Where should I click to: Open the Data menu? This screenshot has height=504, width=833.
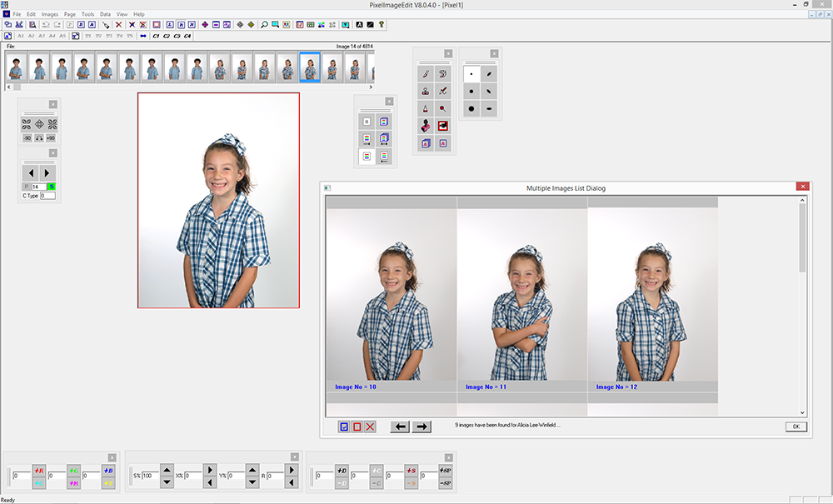pos(105,14)
